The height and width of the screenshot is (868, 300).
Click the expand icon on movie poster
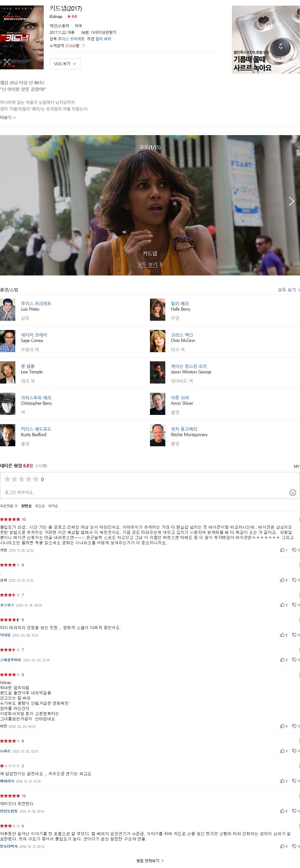pyautogui.click(x=7, y=62)
